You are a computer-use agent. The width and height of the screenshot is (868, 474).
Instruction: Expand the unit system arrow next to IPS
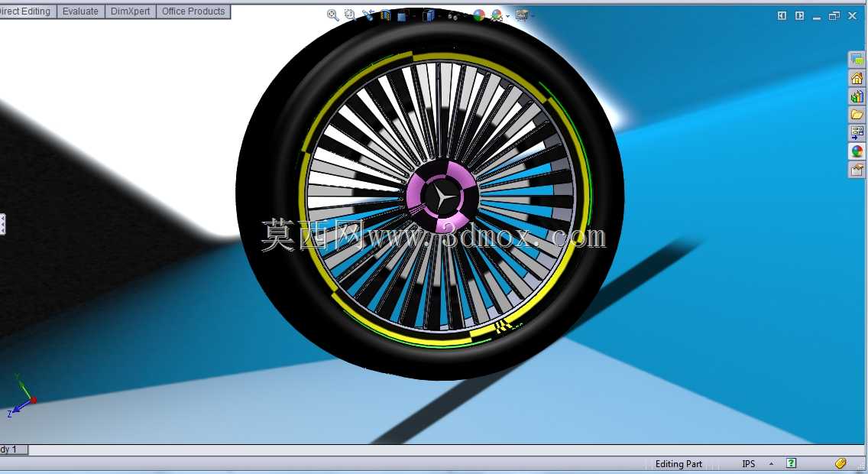point(771,463)
